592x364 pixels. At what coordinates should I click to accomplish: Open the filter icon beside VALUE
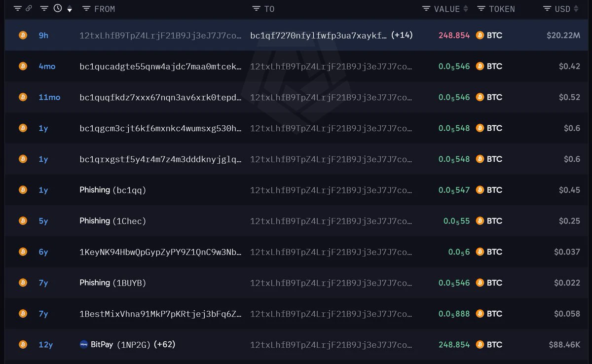426,9
